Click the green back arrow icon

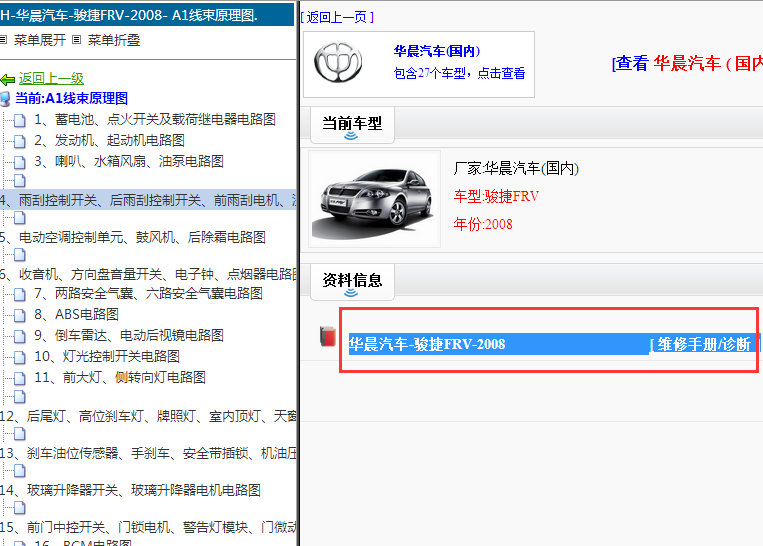[x=8, y=79]
